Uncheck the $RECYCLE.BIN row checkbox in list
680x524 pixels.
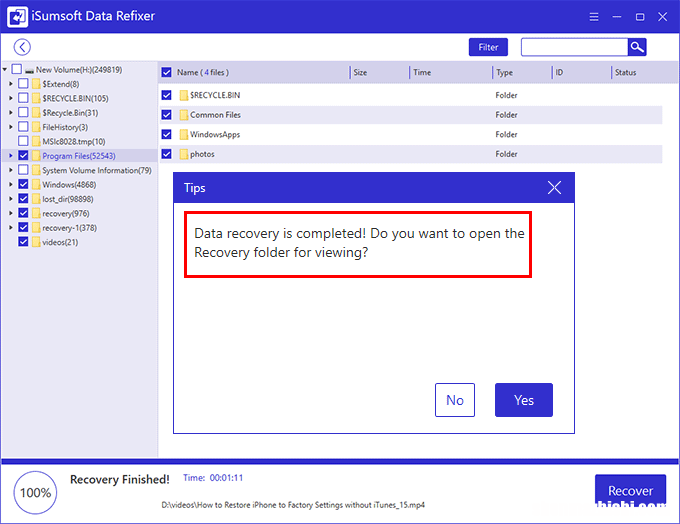(x=167, y=95)
